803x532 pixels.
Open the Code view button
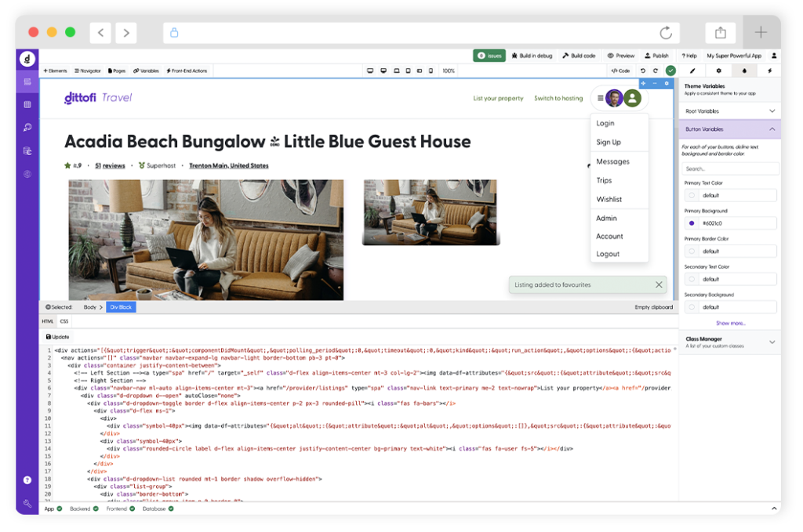point(621,71)
